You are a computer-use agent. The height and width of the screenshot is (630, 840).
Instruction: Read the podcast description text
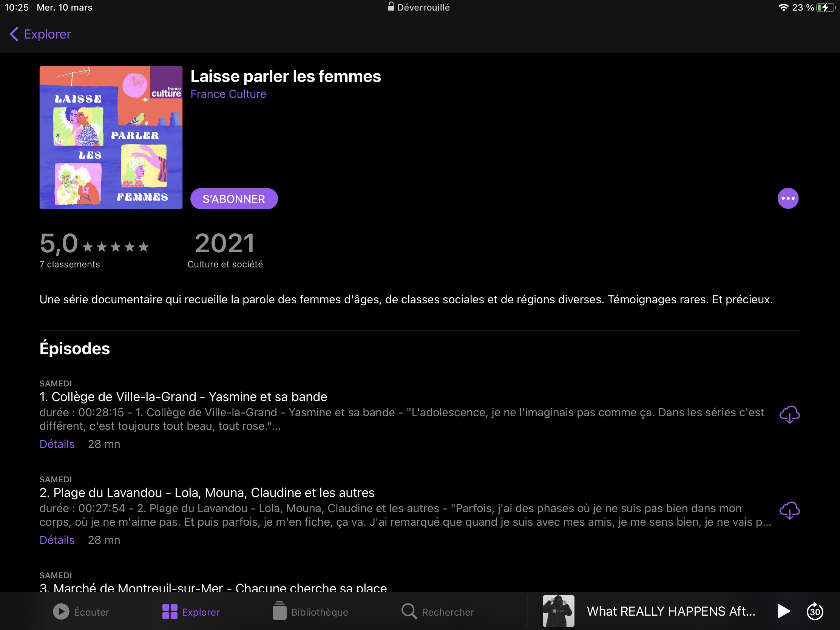[x=406, y=300]
